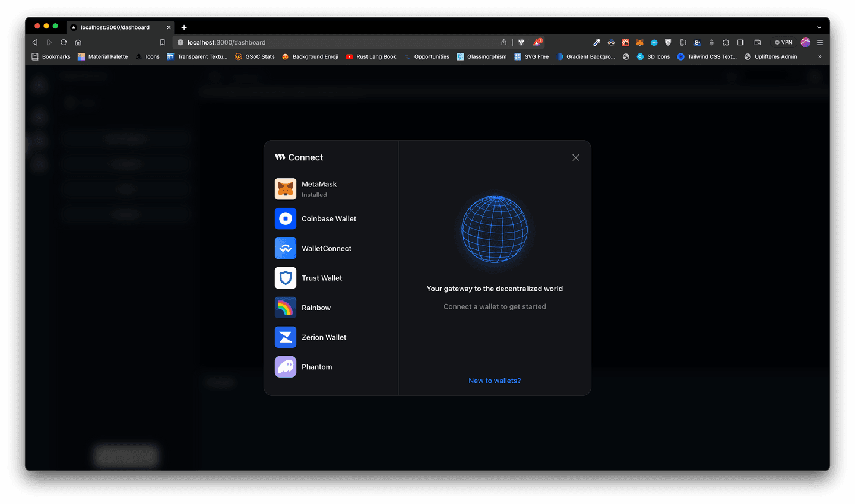Open the Material Palette bookmark
This screenshot has height=504, width=855.
(103, 56)
